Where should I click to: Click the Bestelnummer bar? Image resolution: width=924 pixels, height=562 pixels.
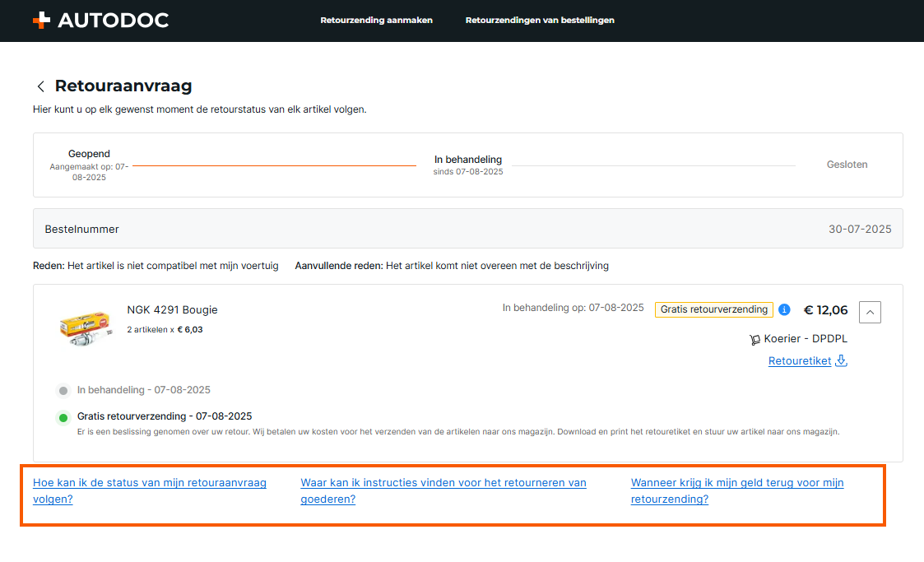pos(467,229)
